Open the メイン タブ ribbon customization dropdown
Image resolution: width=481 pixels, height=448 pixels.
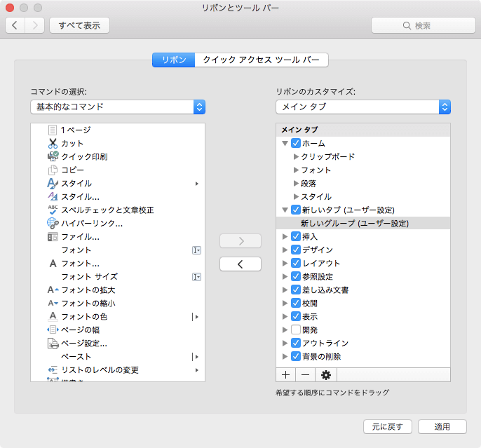[363, 107]
